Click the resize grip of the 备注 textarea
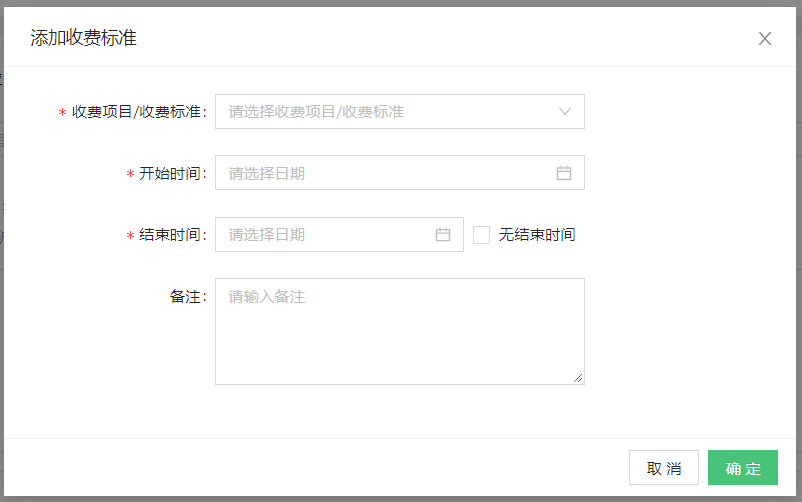 tap(578, 378)
